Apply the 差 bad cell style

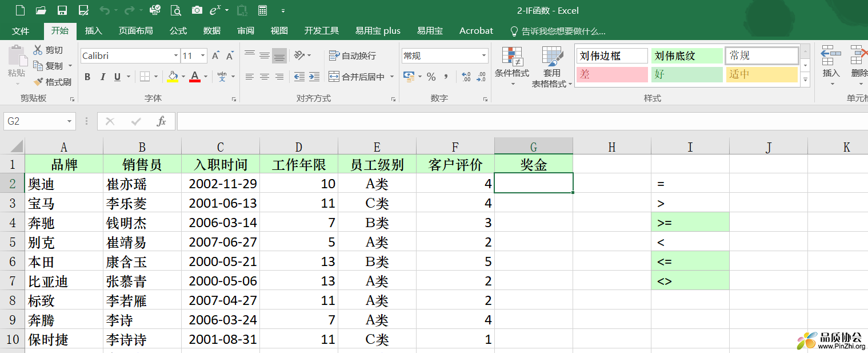[x=612, y=74]
